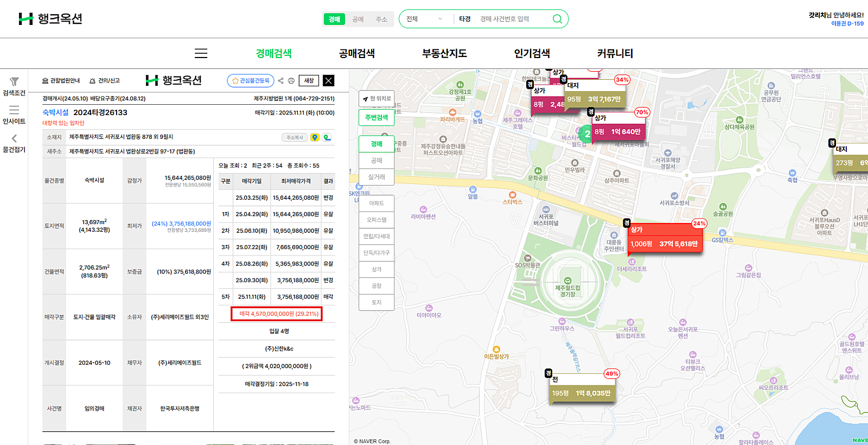868x445 pixels.
Task: Toggle the 실거래 map layer filter
Action: coord(376,177)
